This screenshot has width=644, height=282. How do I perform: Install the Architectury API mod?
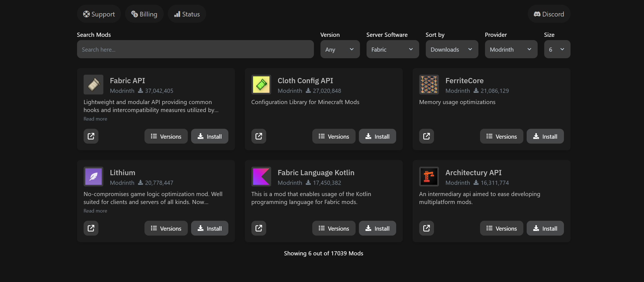click(545, 228)
